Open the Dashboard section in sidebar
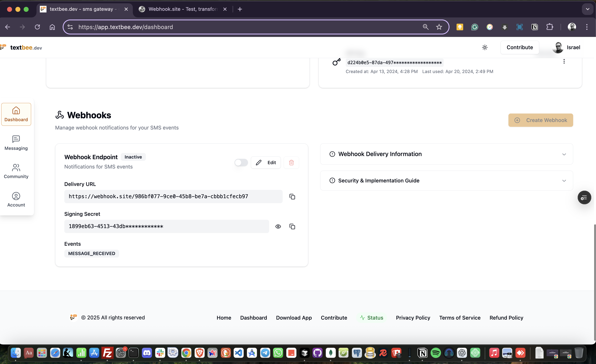 (x=16, y=114)
